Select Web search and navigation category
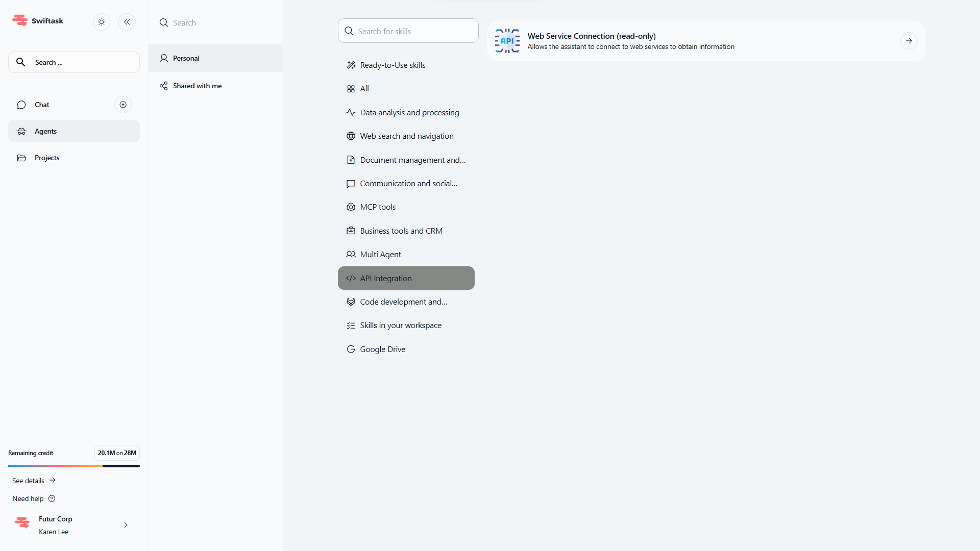Viewport: 980px width, 551px height. click(x=406, y=136)
